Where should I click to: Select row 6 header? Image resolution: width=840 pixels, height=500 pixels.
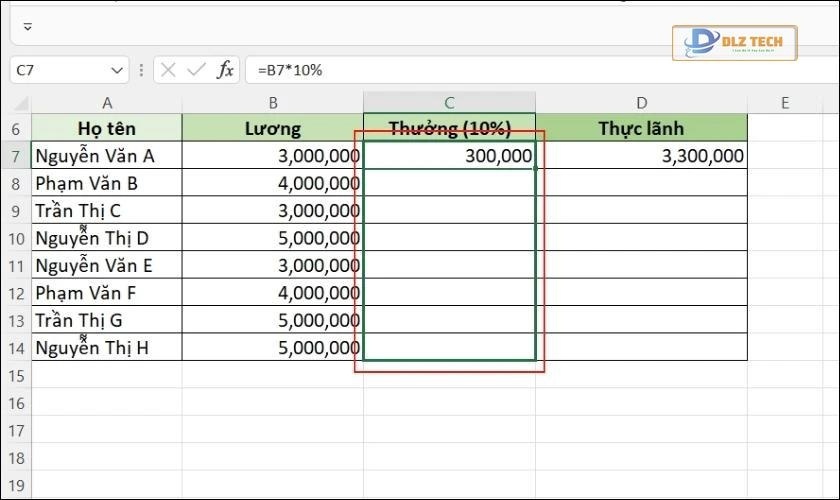(x=16, y=129)
